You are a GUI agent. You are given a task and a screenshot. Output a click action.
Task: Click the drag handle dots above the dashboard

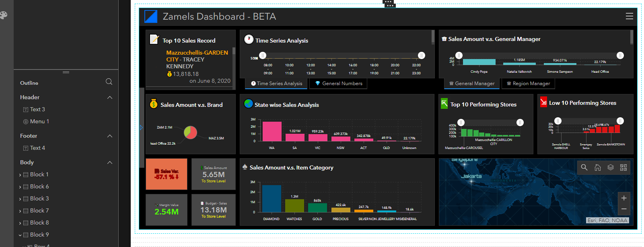coord(389,3)
